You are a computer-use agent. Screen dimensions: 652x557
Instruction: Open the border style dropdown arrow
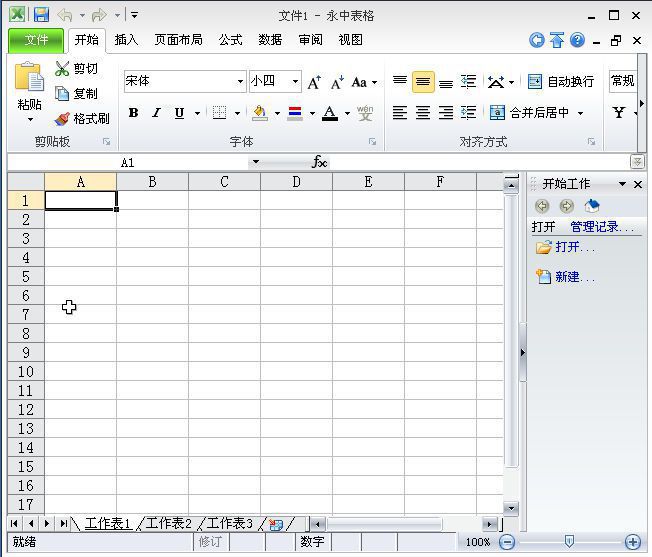237,113
